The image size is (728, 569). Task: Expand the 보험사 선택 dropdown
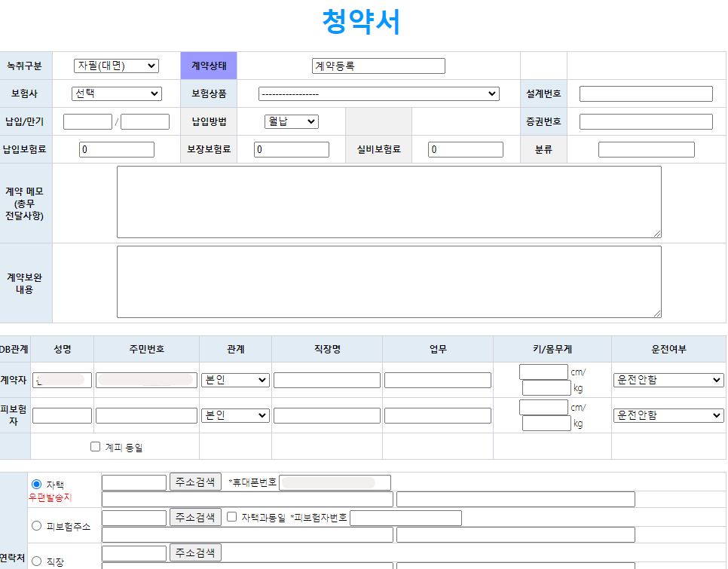[x=116, y=93]
